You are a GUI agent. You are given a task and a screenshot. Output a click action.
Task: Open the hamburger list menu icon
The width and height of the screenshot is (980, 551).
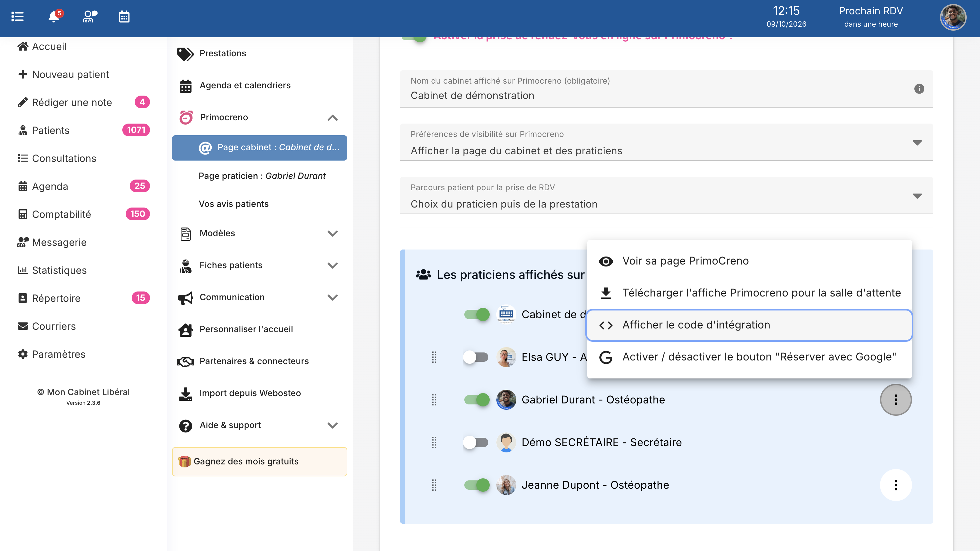coord(17,17)
